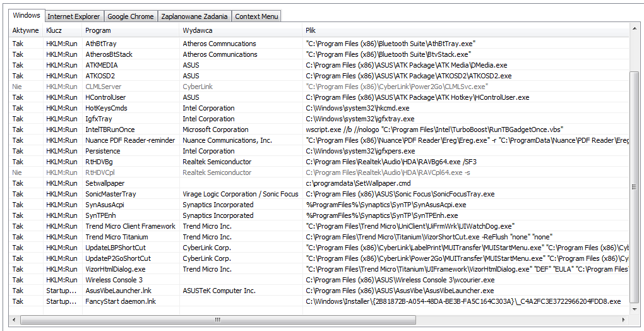This screenshot has width=644, height=331.
Task: Select the AsusVibeLauncher.lnk entry
Action: click(x=319, y=291)
